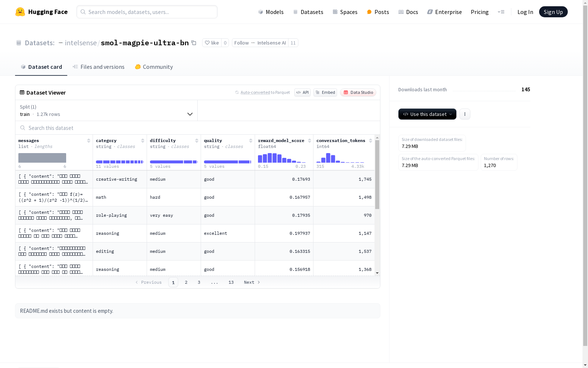Open the API button

(x=302, y=92)
